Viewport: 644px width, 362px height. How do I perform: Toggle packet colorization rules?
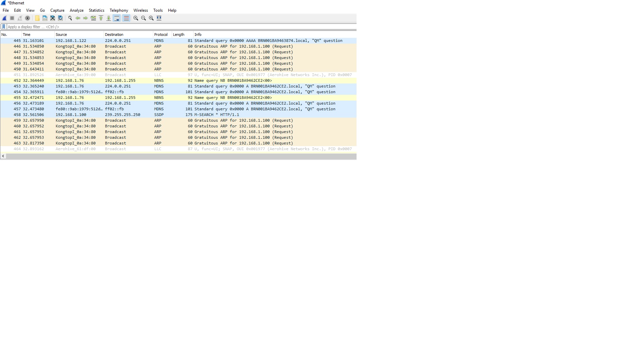pyautogui.click(x=126, y=18)
